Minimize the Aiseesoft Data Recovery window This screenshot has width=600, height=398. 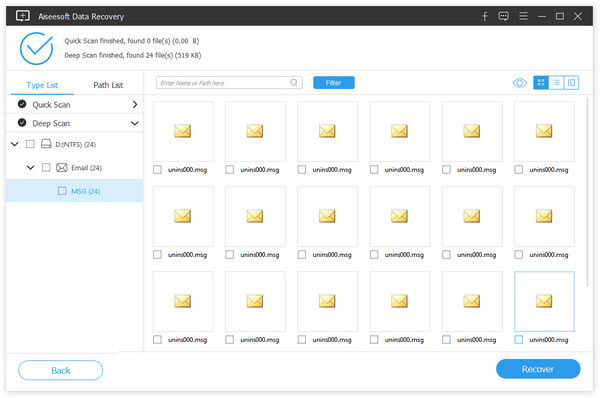542,16
